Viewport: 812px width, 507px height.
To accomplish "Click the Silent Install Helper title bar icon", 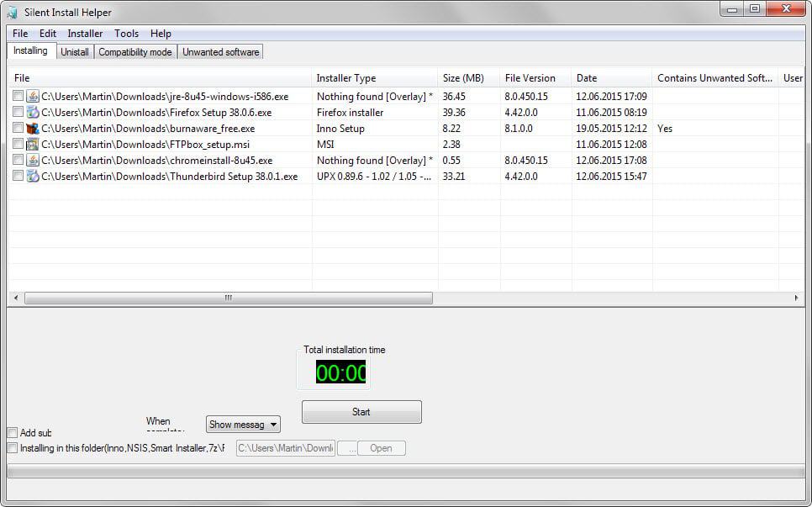I will [10, 12].
